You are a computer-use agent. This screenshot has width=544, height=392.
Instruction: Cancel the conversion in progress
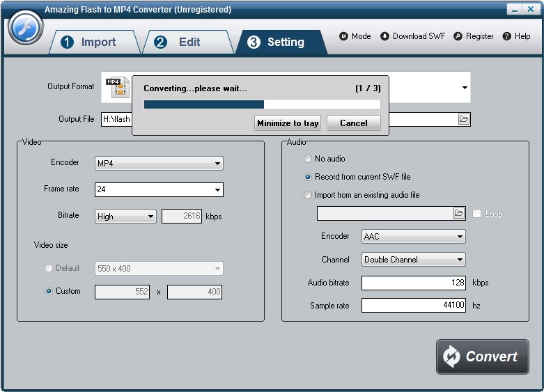354,123
